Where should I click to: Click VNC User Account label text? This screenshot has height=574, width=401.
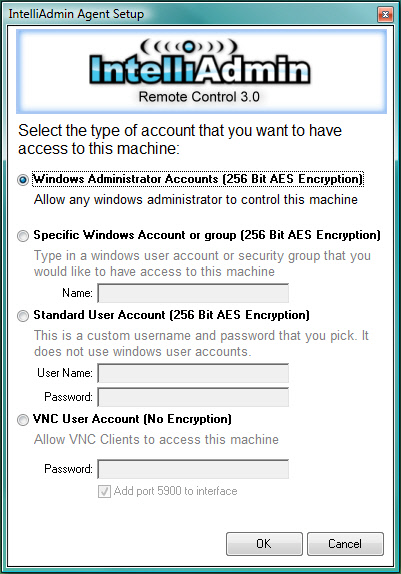pyautogui.click(x=132, y=419)
